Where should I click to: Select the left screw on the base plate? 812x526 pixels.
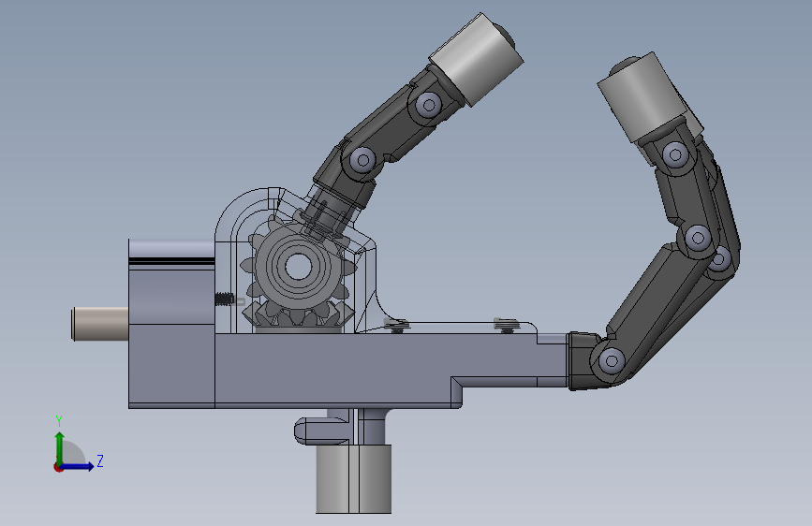pos(397,326)
